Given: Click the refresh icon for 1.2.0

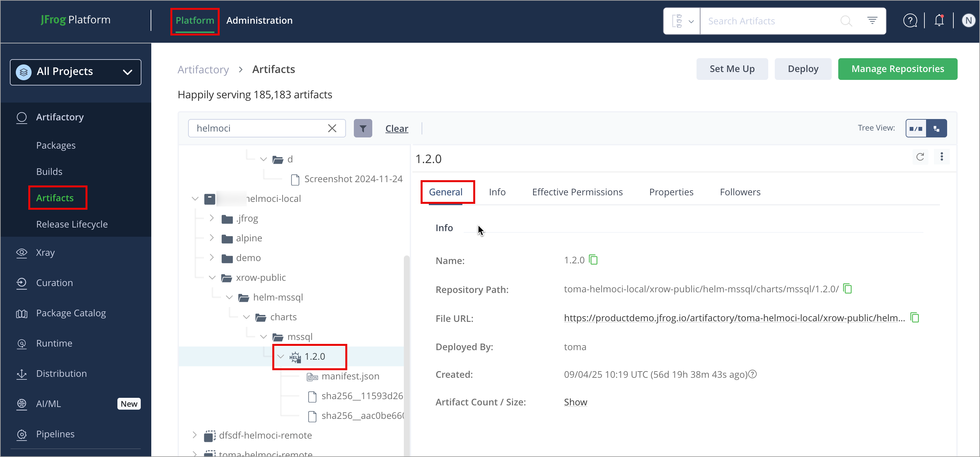Looking at the screenshot, I should pos(920,157).
